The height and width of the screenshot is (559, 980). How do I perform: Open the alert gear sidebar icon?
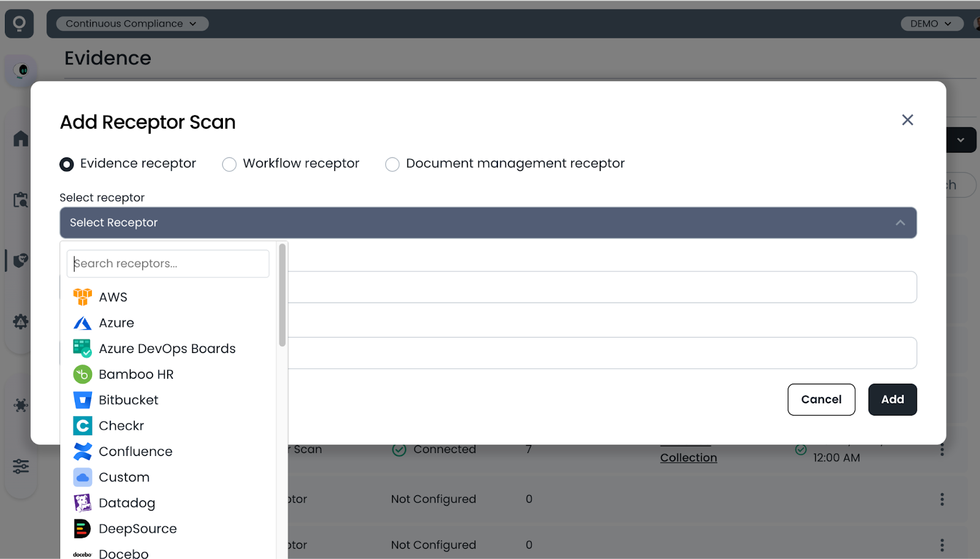[x=21, y=321]
